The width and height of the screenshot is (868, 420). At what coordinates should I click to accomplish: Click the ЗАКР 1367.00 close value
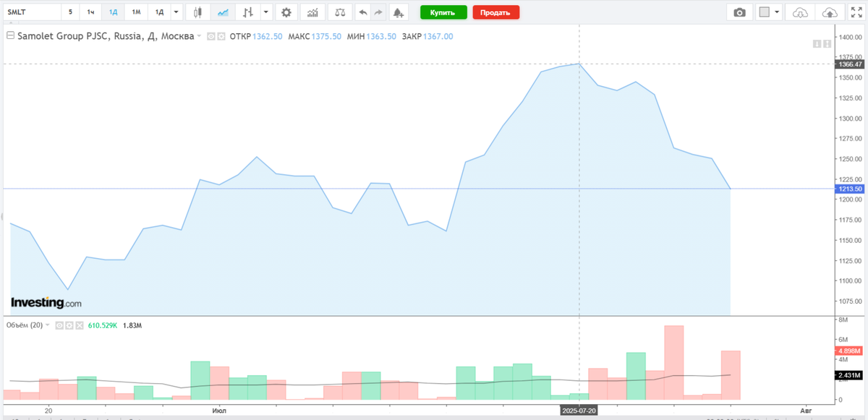coord(427,36)
